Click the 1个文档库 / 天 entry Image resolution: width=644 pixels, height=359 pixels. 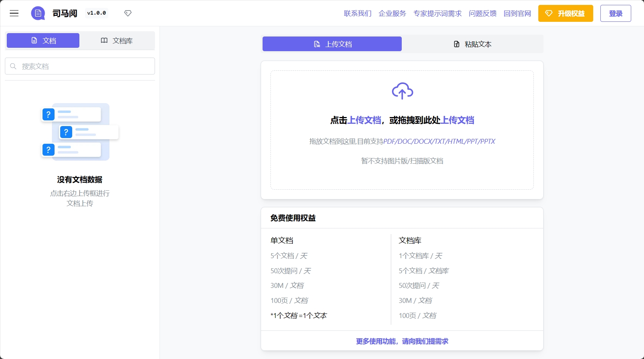(421, 256)
